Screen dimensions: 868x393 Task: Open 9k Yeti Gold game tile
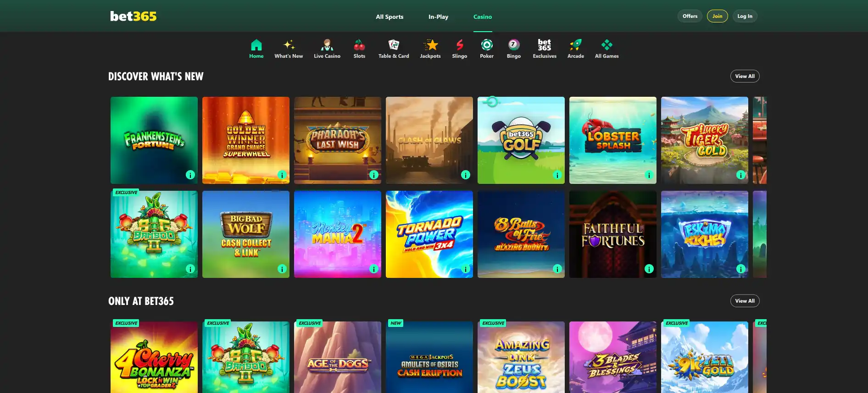click(x=705, y=357)
